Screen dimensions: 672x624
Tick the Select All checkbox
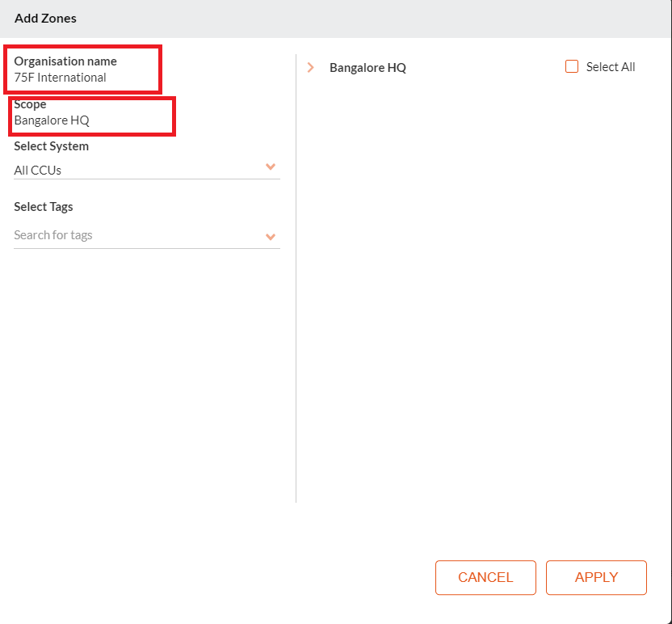tap(572, 67)
